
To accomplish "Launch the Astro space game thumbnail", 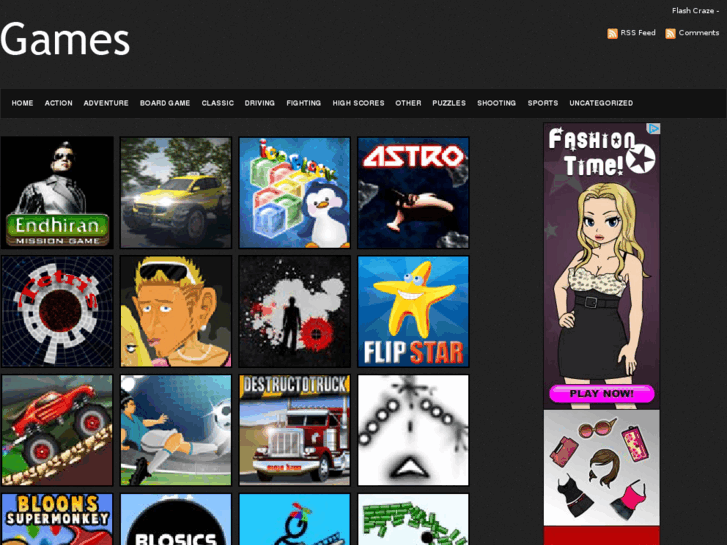I will [x=413, y=192].
